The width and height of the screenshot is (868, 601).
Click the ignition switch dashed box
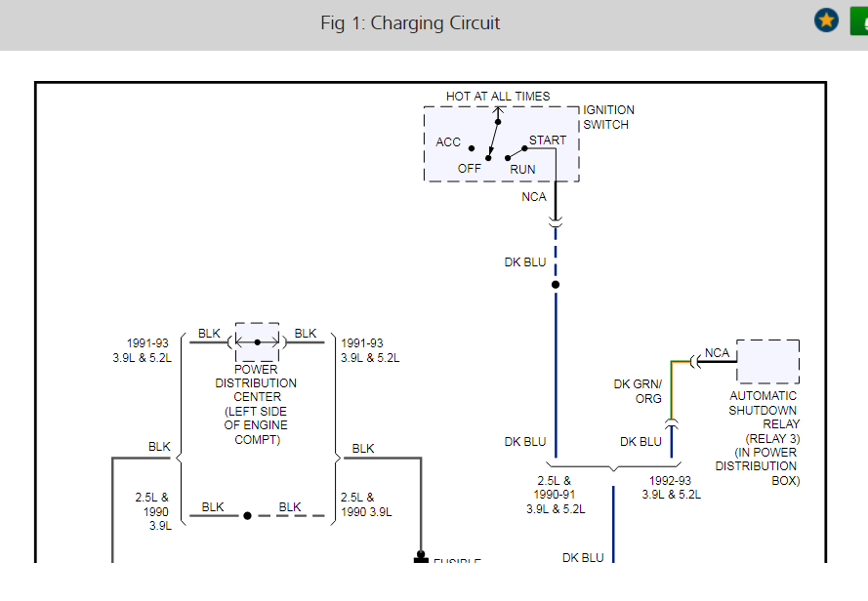(x=502, y=143)
